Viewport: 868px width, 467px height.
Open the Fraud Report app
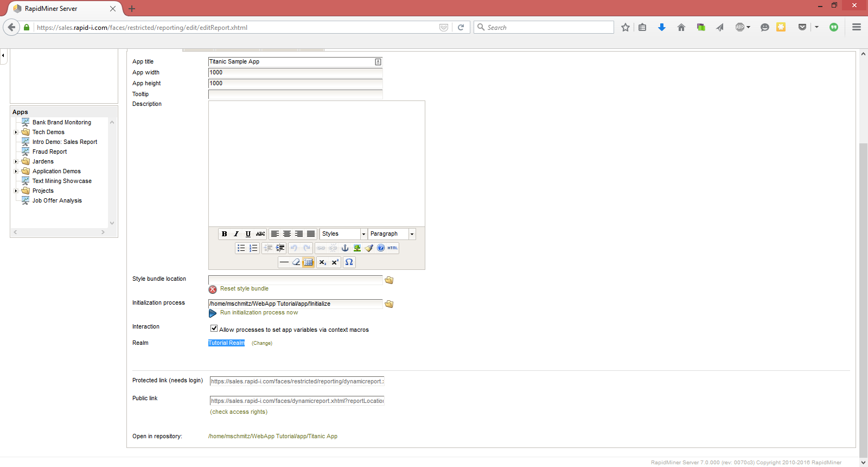[49, 152]
